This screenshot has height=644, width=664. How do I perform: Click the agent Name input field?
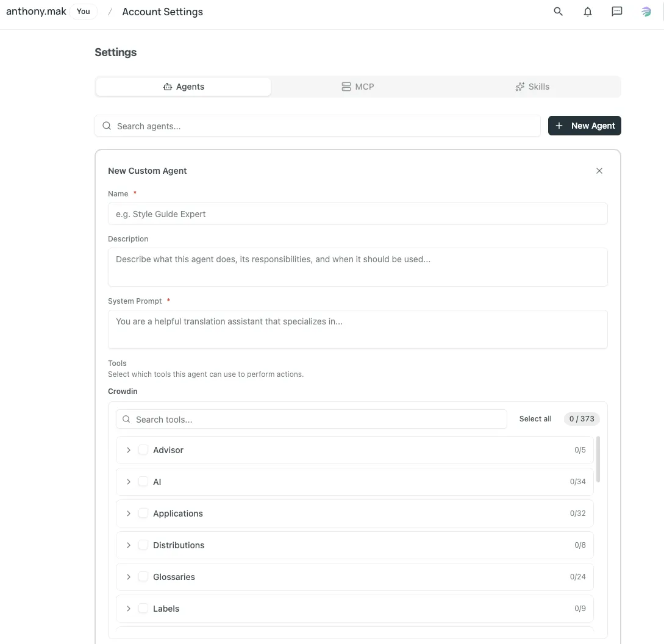point(358,213)
